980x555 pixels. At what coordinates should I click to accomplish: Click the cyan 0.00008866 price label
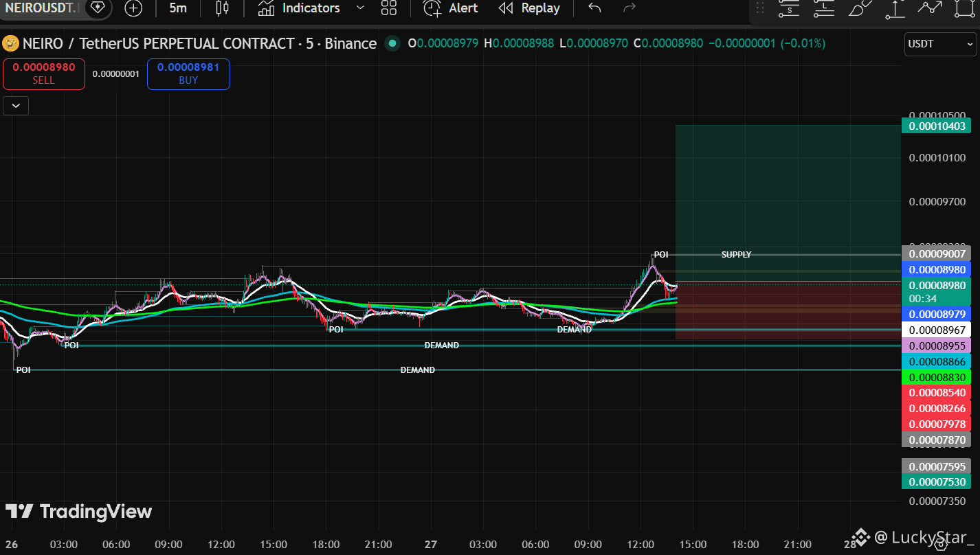937,361
